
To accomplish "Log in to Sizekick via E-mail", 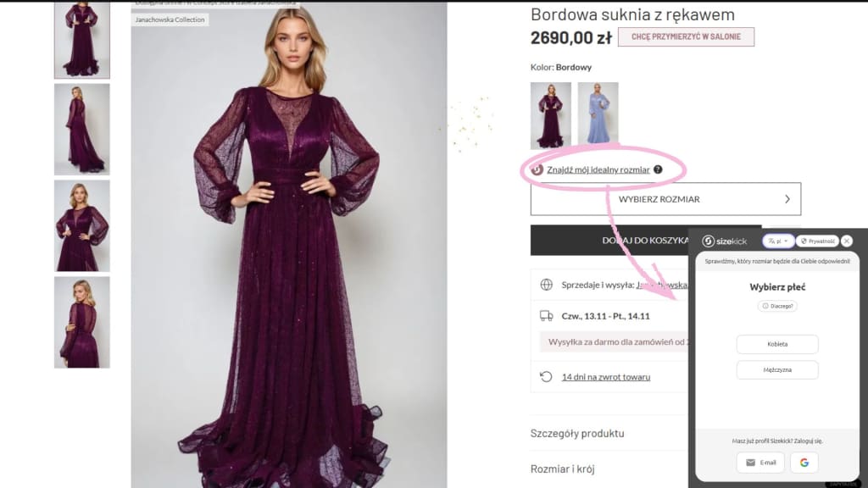I will click(x=760, y=463).
